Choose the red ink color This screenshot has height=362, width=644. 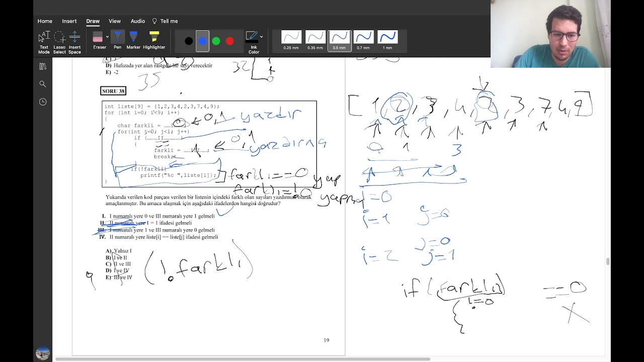coord(230,41)
